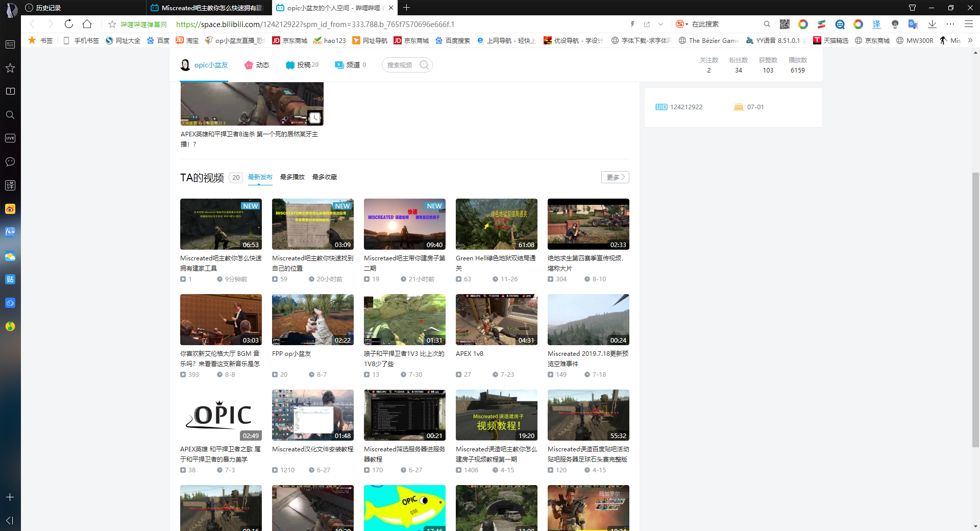Viewport: 980px width, 531px height.
Task: Bookmark this page with the star icon
Action: coord(112,24)
